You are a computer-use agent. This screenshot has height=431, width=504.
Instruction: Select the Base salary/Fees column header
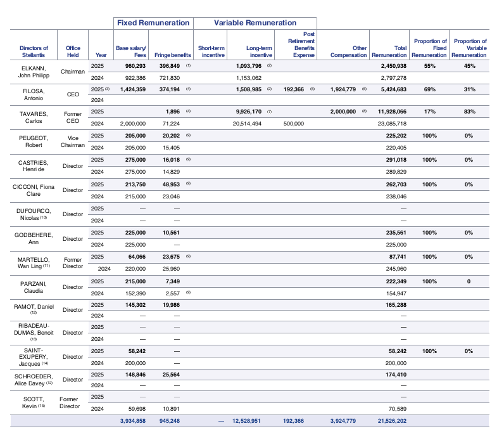click(x=131, y=51)
